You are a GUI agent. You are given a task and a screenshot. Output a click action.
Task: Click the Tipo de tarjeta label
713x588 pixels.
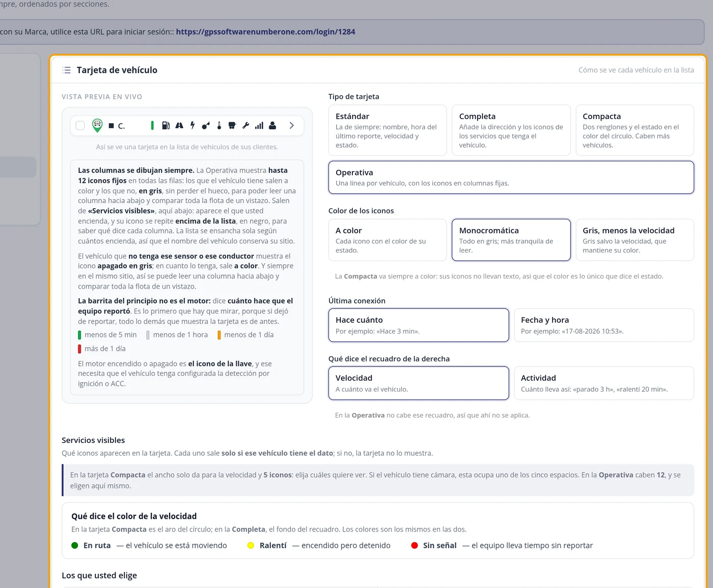tap(354, 97)
